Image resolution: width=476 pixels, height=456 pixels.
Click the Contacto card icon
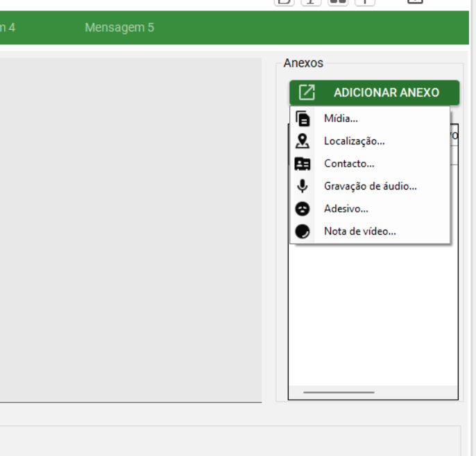[303, 164]
